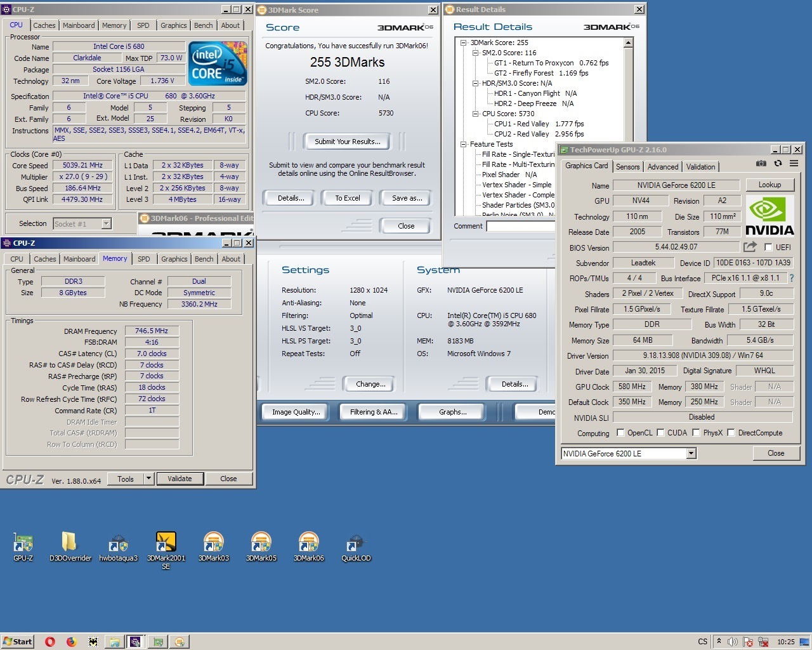This screenshot has width=812, height=650.
Task: Collapse the CPU Score: 5730 tree node
Action: 475,114
